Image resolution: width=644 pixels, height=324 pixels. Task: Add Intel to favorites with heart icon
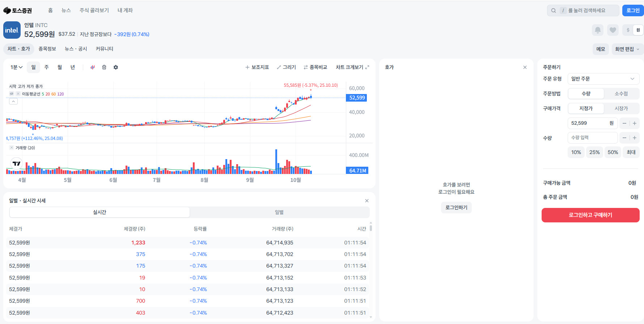click(x=613, y=30)
